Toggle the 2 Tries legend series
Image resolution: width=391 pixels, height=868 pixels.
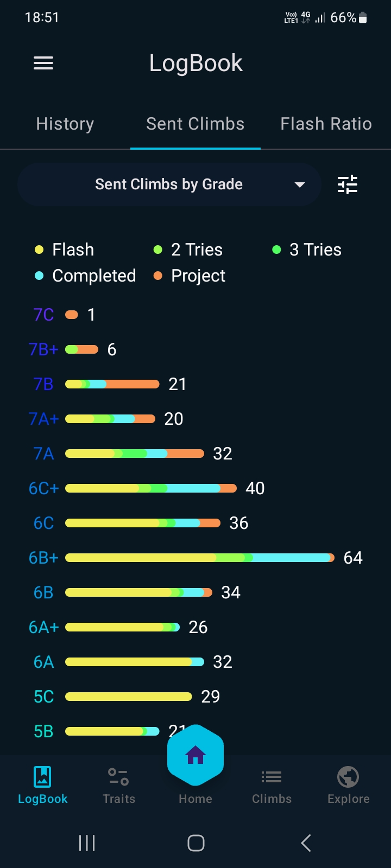[x=188, y=250]
